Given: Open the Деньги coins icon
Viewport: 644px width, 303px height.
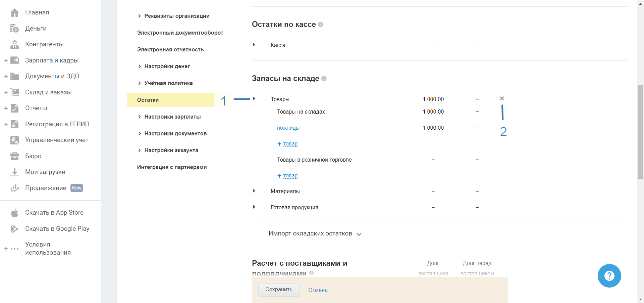Looking at the screenshot, I should point(14,29).
